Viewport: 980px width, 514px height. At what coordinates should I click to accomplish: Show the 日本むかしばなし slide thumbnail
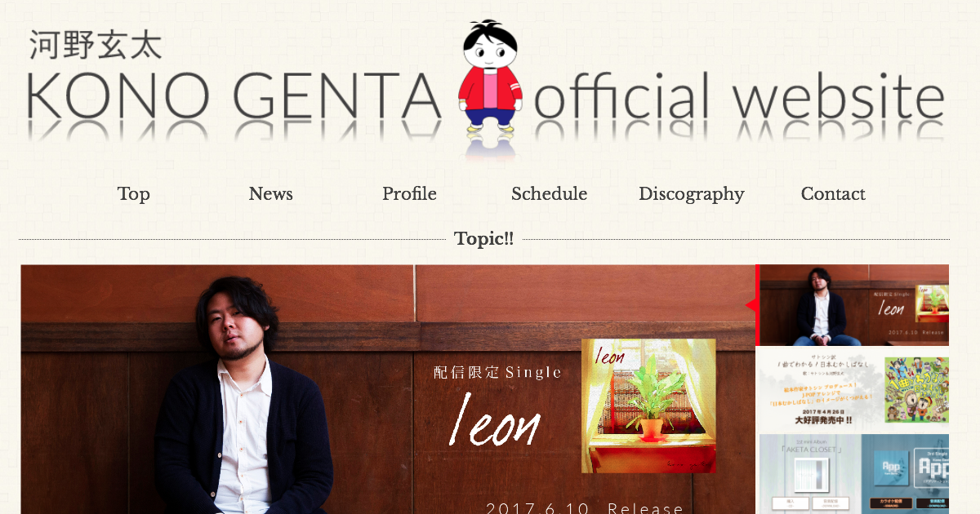pyautogui.click(x=853, y=390)
